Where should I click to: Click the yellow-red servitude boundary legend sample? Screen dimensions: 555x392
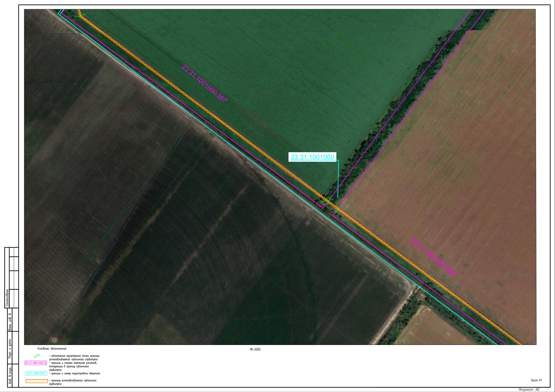pyautogui.click(x=37, y=381)
